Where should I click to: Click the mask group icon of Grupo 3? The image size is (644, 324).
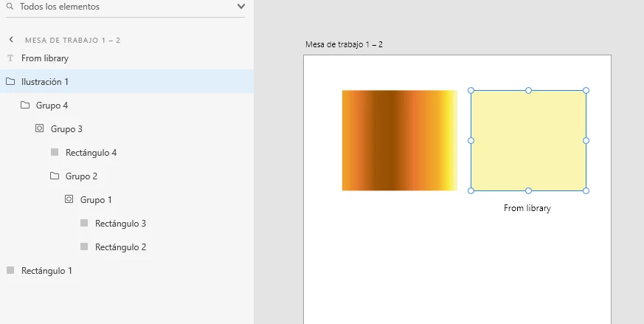(x=39, y=128)
